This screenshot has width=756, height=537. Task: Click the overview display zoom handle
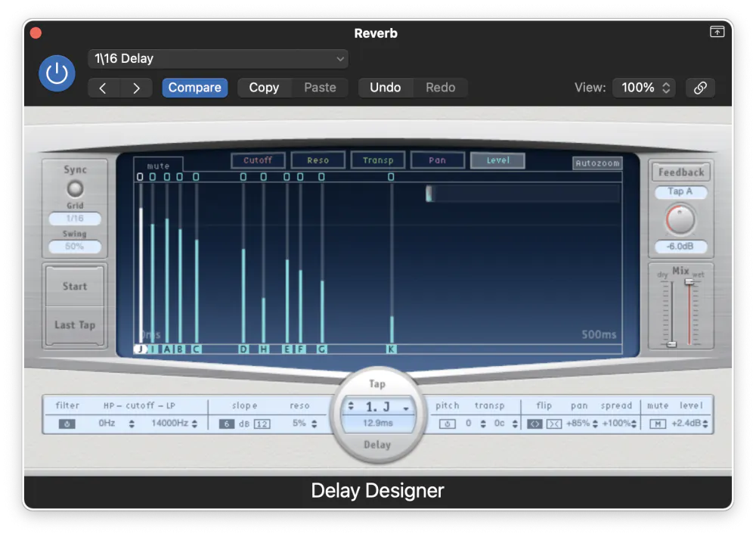pos(429,194)
